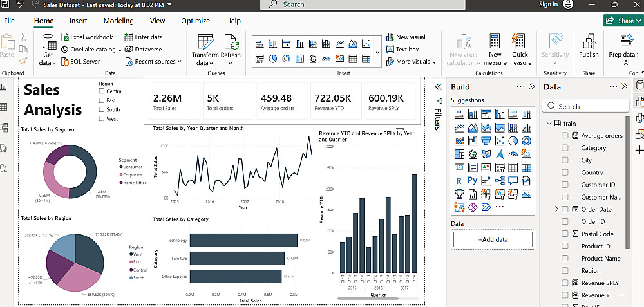Open the Recent sources dropdown
Viewport: 644px width, 307px height.
(x=155, y=62)
